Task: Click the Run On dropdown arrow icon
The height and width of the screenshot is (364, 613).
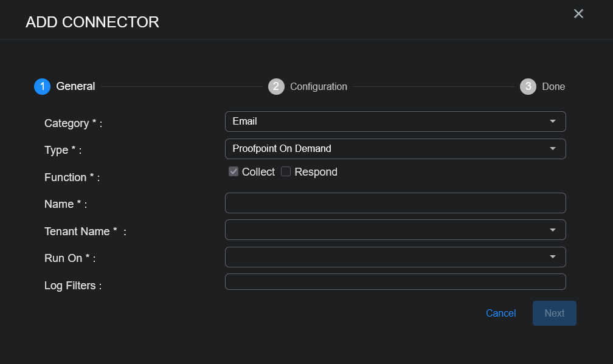Action: click(553, 257)
